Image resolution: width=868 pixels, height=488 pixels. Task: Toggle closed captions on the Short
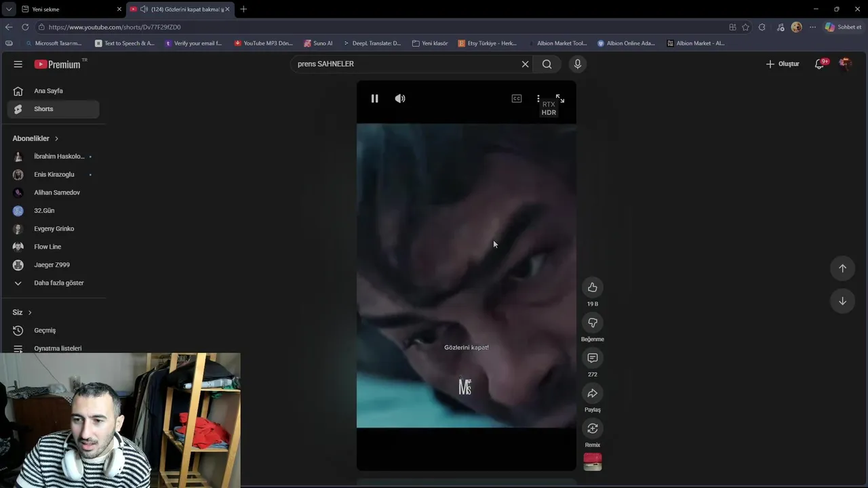click(x=517, y=98)
